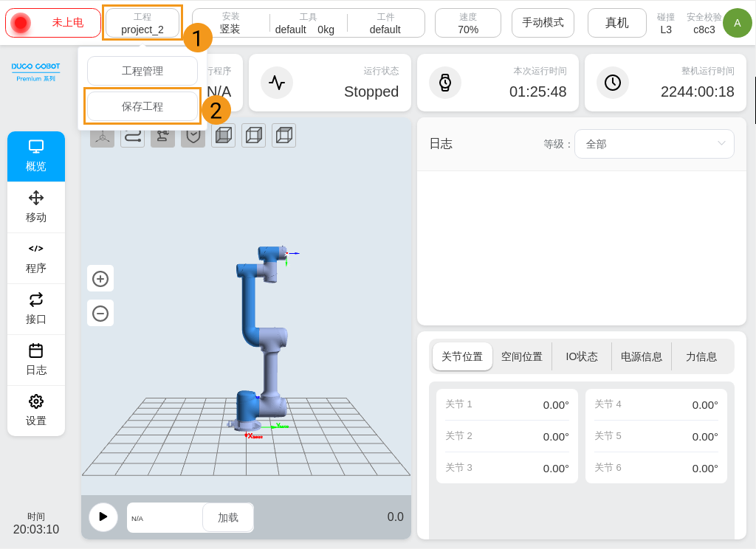Open the 概览 overview page
This screenshot has height=549, width=756.
click(x=36, y=156)
